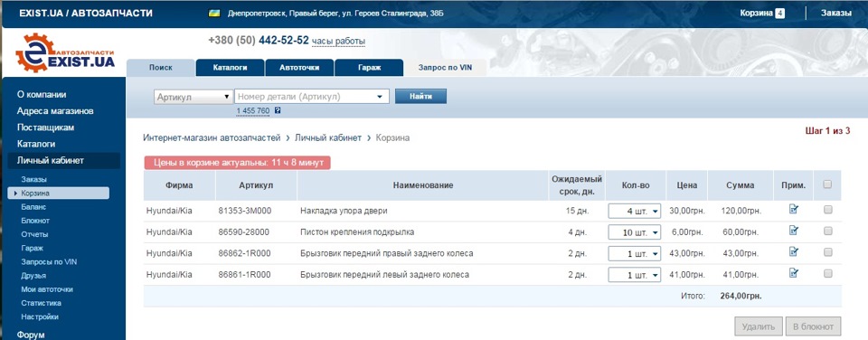The image size is (868, 340).
Task: Click article number 86861-1R000
Action: tap(244, 274)
